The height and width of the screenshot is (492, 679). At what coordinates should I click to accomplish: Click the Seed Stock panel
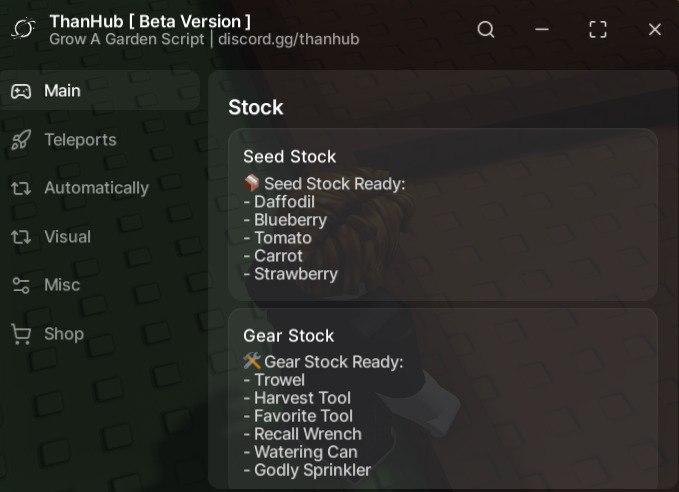pyautogui.click(x=443, y=215)
